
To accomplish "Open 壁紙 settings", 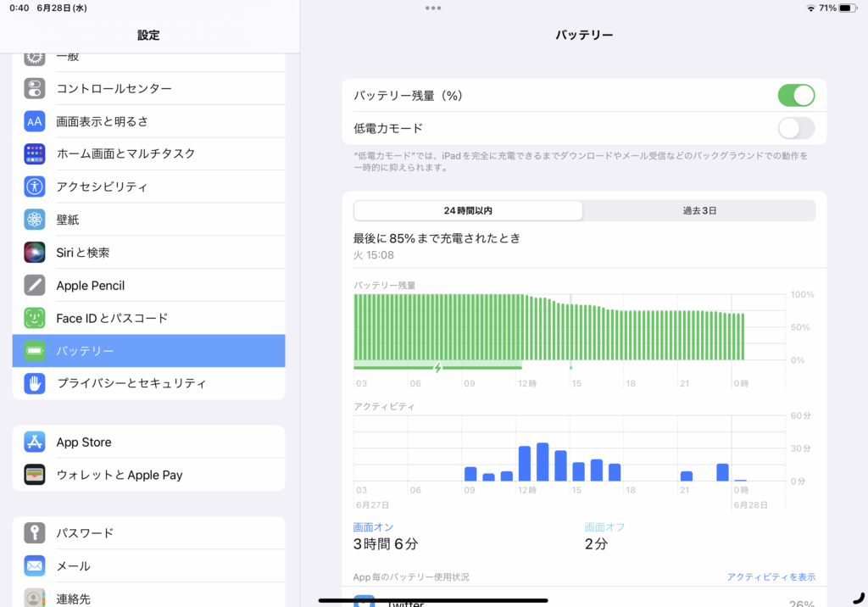I will pos(148,220).
